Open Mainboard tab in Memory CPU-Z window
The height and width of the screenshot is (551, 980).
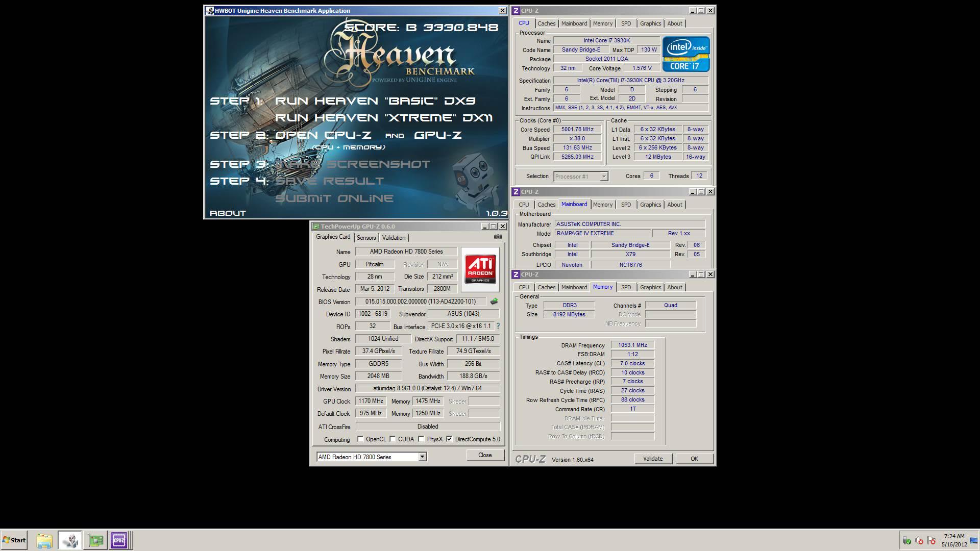coord(574,287)
